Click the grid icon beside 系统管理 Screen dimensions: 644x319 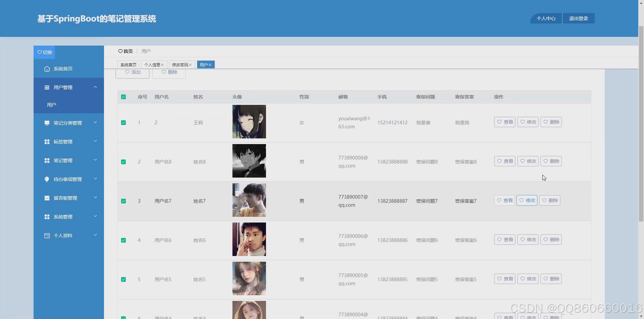coord(47,217)
